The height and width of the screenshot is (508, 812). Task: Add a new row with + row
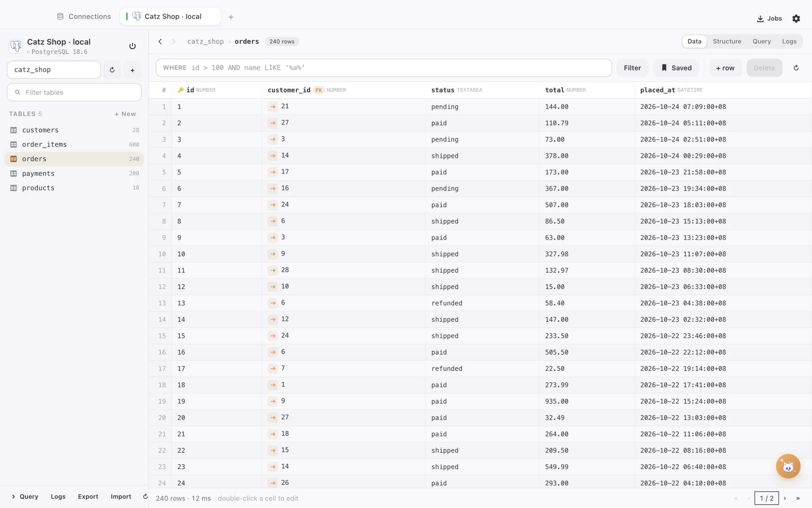(x=725, y=68)
